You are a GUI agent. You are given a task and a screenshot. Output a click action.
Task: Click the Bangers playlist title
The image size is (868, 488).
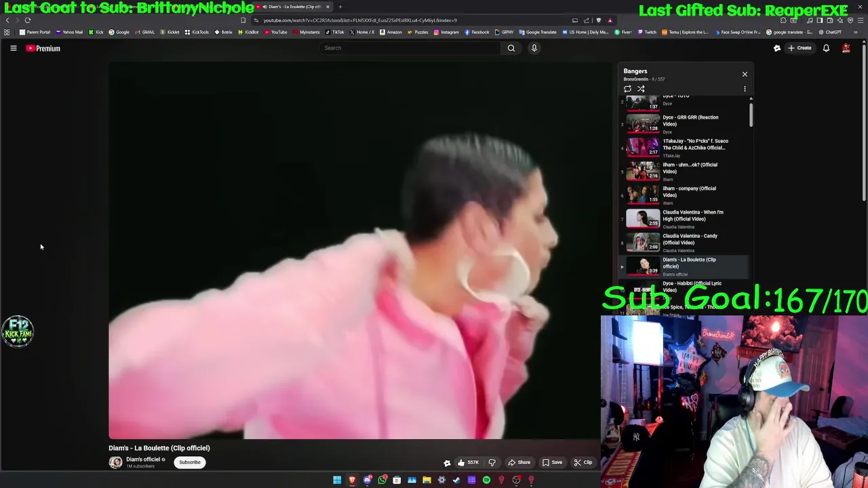[x=635, y=71]
